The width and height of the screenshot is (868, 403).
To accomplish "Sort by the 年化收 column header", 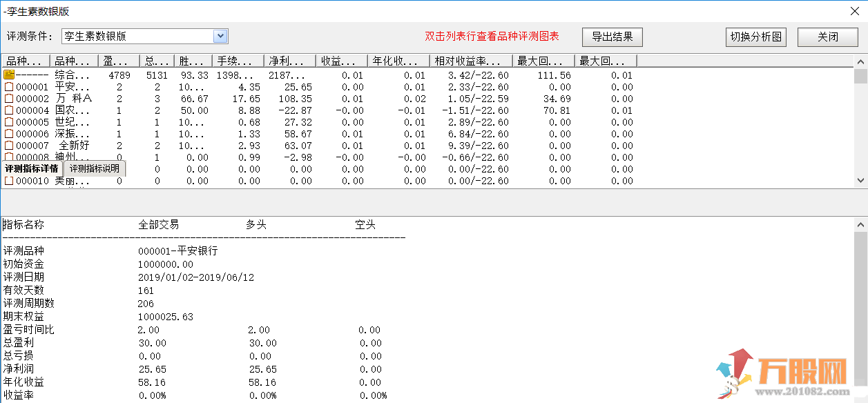I will [398, 61].
